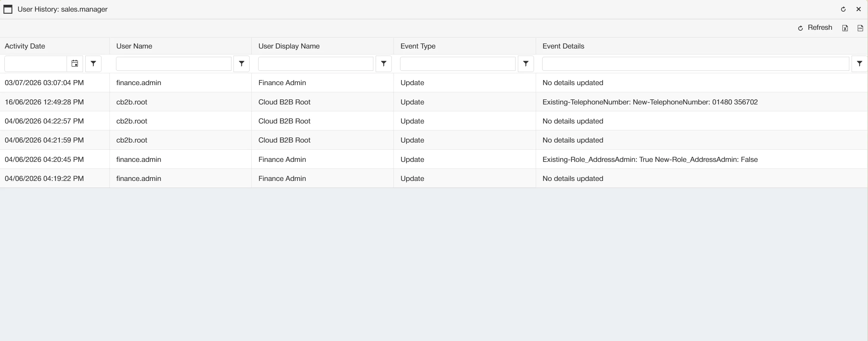Open Event Type filter operator menu
Image resolution: width=868 pixels, height=341 pixels.
526,64
